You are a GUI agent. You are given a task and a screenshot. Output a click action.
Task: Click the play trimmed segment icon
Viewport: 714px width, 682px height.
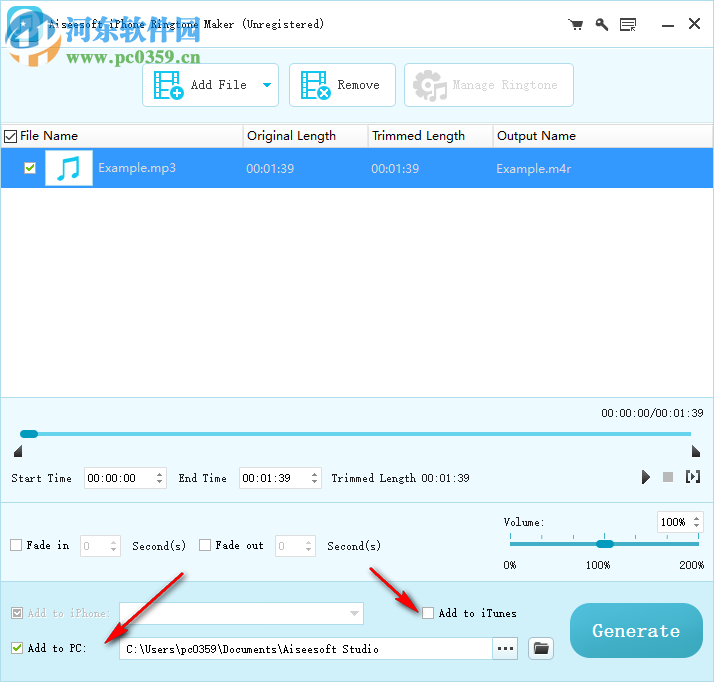[x=693, y=477]
